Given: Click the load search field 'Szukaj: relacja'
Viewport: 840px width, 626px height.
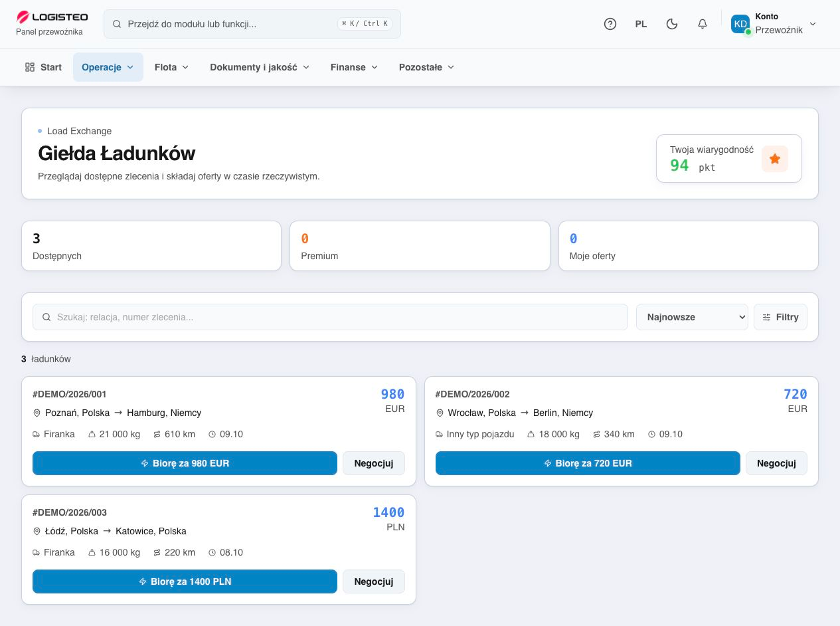Looking at the screenshot, I should tap(330, 317).
